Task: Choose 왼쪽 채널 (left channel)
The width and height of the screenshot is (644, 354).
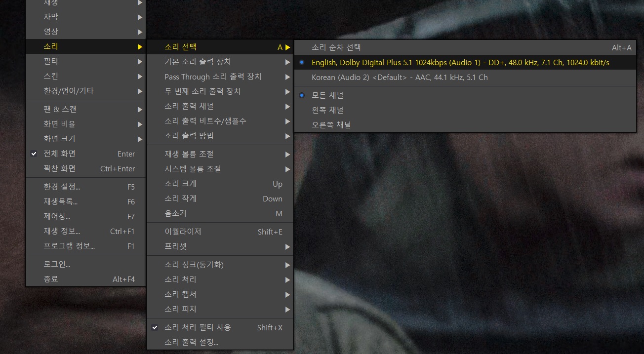Action: [327, 110]
